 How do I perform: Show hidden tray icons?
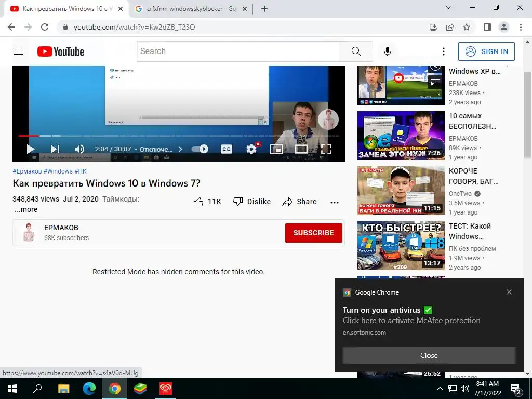tap(440, 389)
